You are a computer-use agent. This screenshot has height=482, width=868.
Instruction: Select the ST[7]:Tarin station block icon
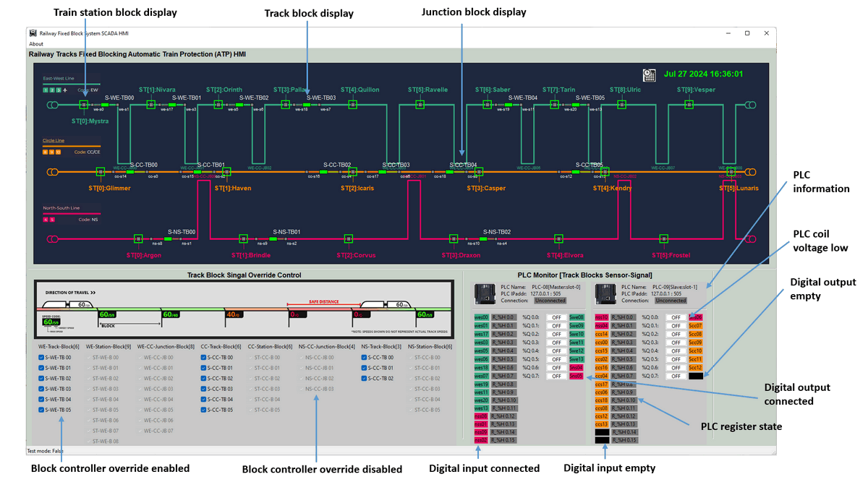pos(553,106)
